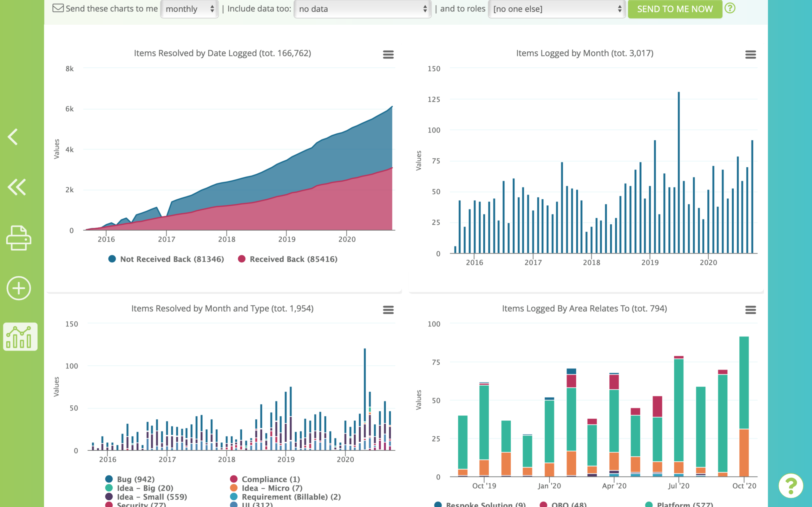Click the help icon beside Send To Me Now
This screenshot has height=507, width=812.
click(730, 8)
